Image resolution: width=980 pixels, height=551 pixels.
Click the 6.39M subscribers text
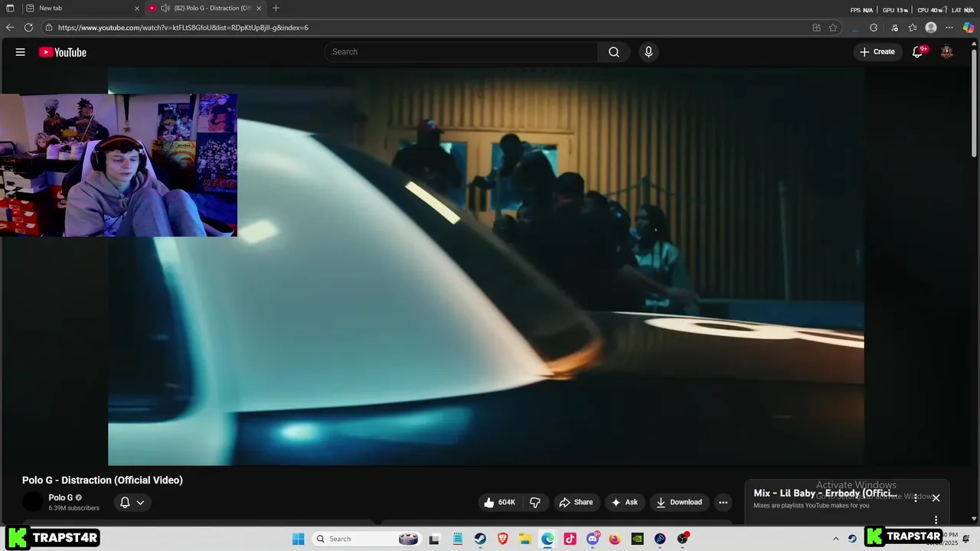[x=73, y=508]
